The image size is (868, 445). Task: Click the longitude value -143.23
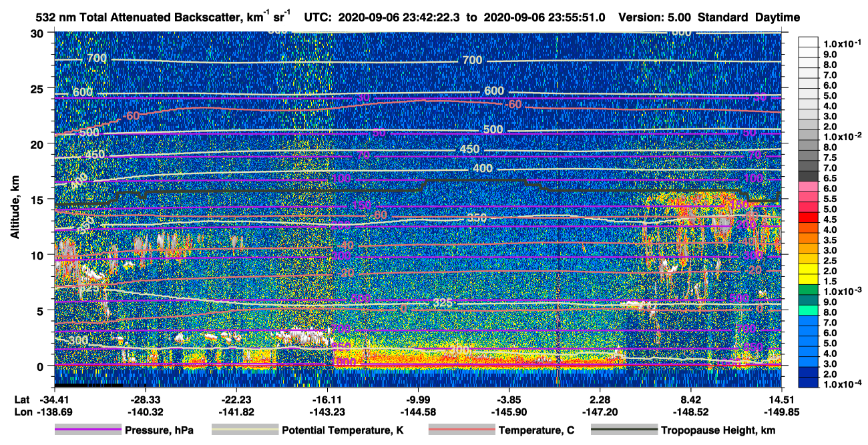[x=327, y=412]
